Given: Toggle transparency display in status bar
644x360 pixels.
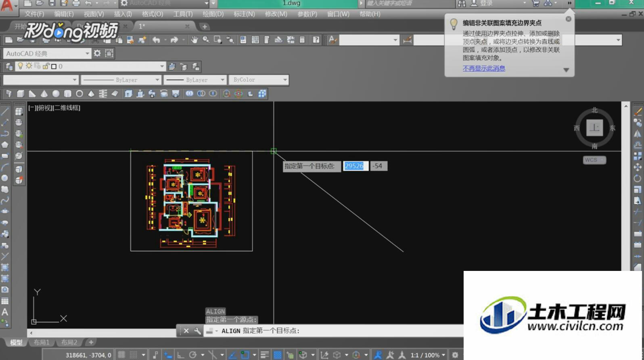Looking at the screenshot, I should 277,355.
